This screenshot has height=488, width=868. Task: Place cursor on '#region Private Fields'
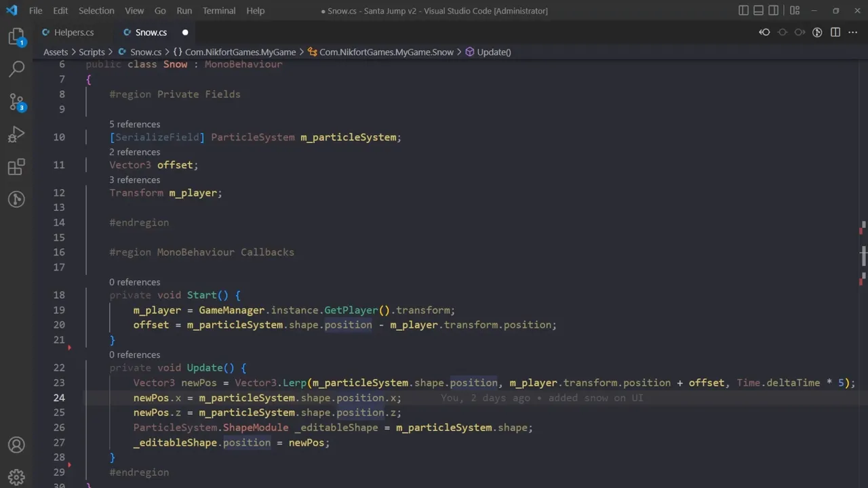[175, 94]
